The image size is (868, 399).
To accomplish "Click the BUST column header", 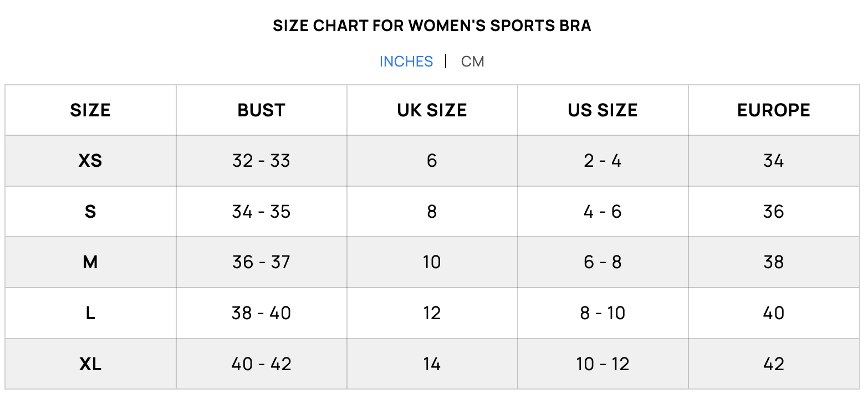I will [x=261, y=110].
